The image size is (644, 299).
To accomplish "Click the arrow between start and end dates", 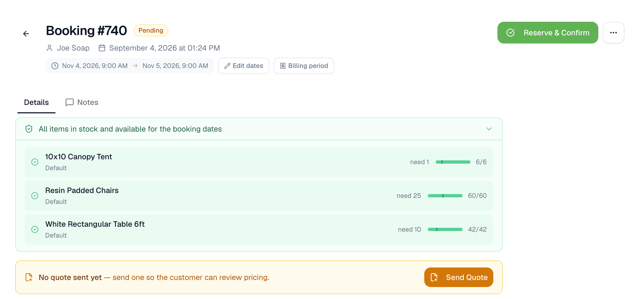I will 135,66.
